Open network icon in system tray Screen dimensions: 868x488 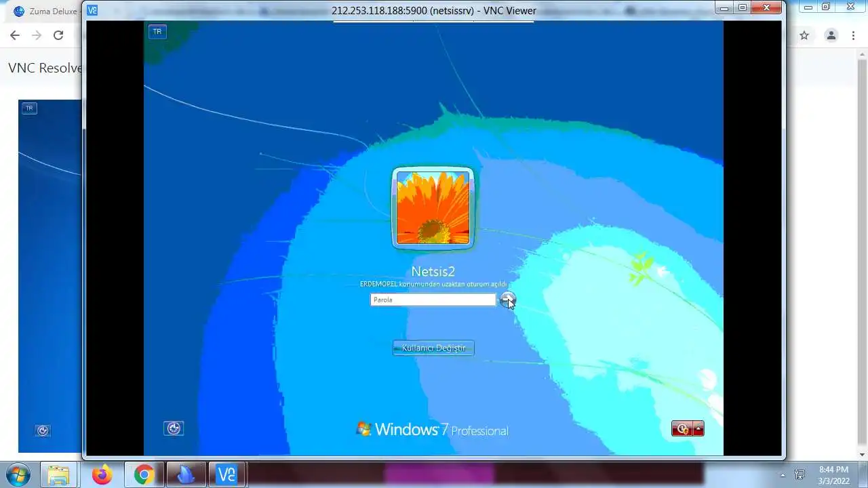pyautogui.click(x=800, y=475)
